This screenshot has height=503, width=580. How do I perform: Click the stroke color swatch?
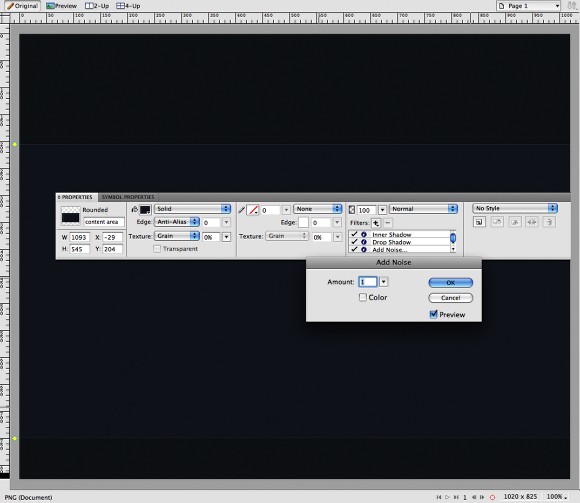[x=253, y=210]
